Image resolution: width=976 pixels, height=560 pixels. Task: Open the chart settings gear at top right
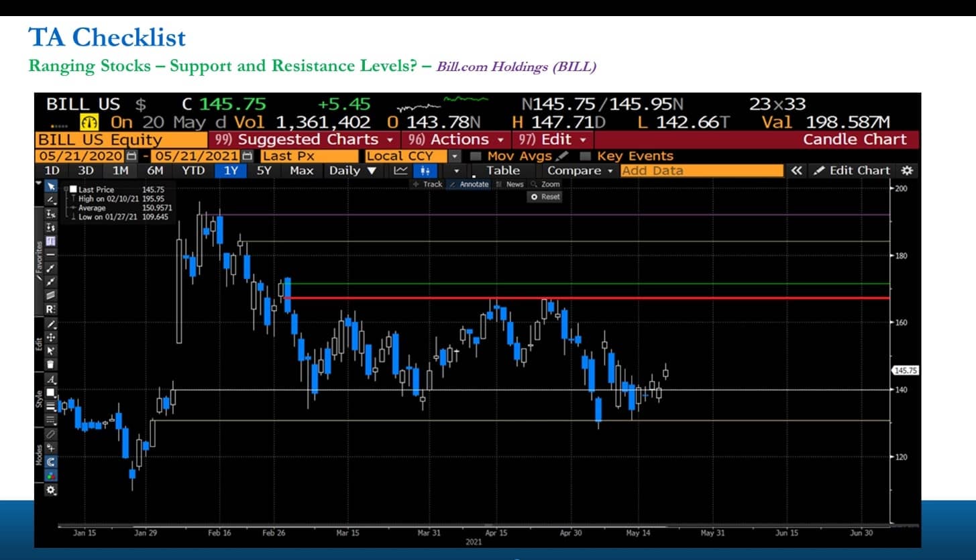click(x=908, y=170)
